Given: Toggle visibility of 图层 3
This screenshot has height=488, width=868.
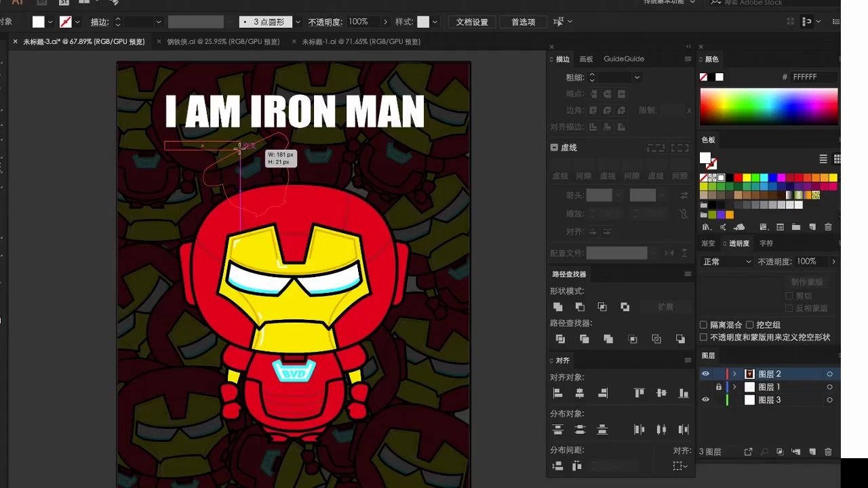Looking at the screenshot, I should point(705,400).
